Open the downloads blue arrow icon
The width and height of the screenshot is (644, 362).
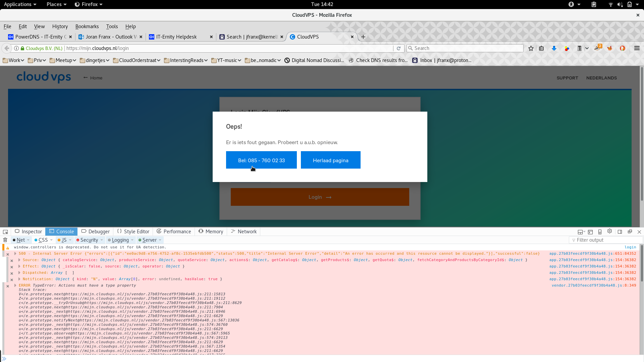pyautogui.click(x=554, y=48)
